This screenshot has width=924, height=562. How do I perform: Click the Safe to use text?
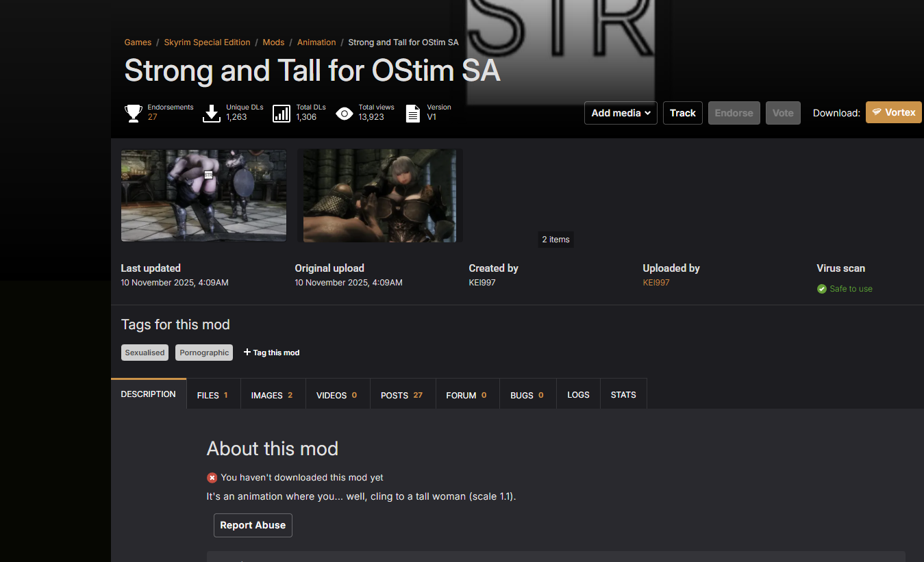pos(851,289)
